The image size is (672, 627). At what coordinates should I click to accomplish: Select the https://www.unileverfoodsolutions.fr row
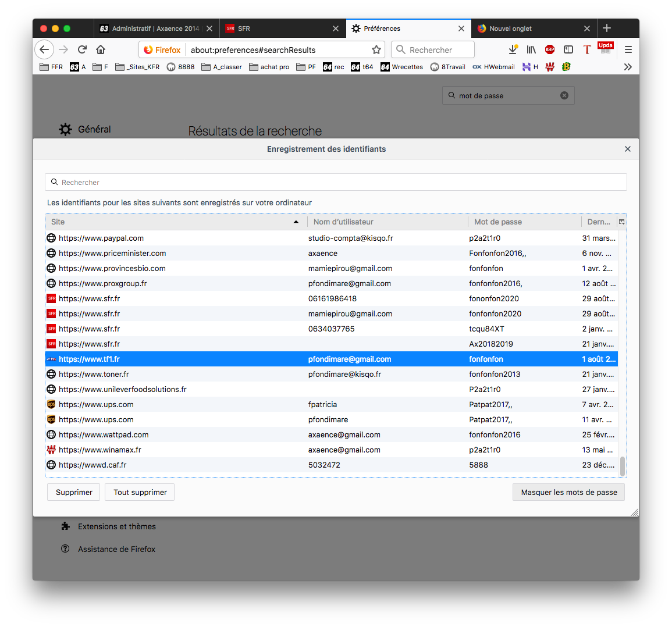331,389
